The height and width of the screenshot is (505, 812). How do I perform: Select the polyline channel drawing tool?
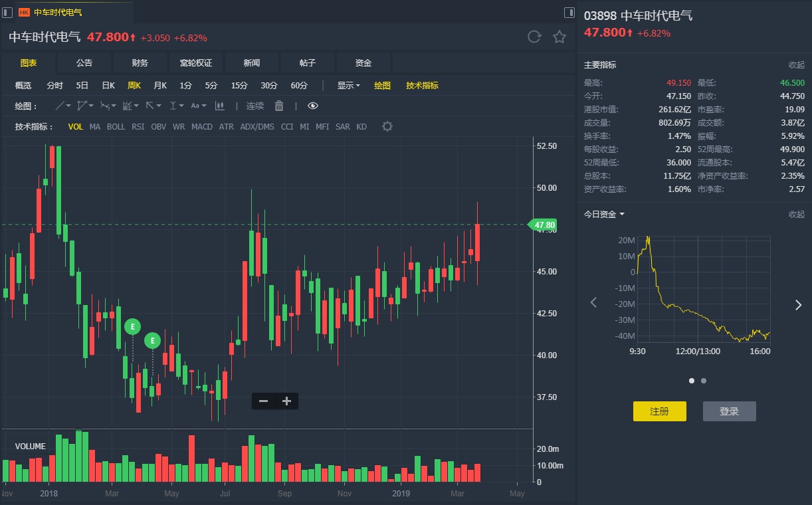click(82, 106)
